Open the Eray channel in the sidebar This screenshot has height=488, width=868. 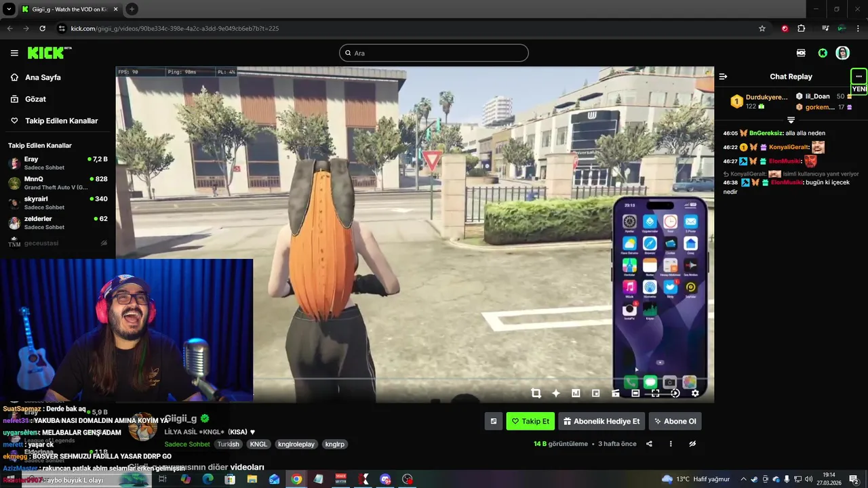pyautogui.click(x=58, y=163)
